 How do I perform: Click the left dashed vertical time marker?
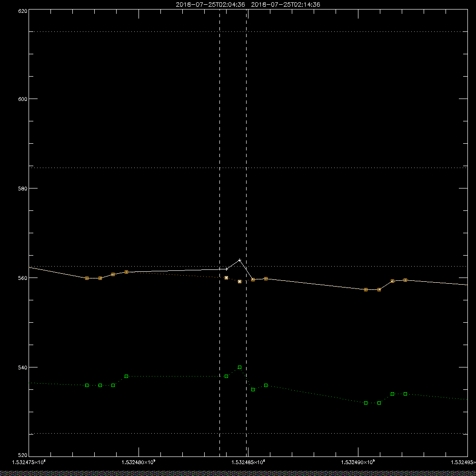219,232
